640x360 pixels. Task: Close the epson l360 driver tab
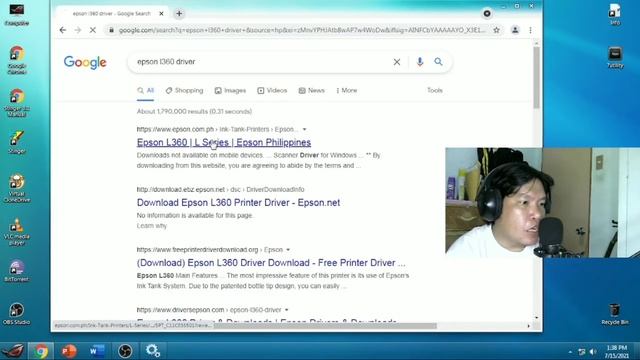[x=161, y=13]
